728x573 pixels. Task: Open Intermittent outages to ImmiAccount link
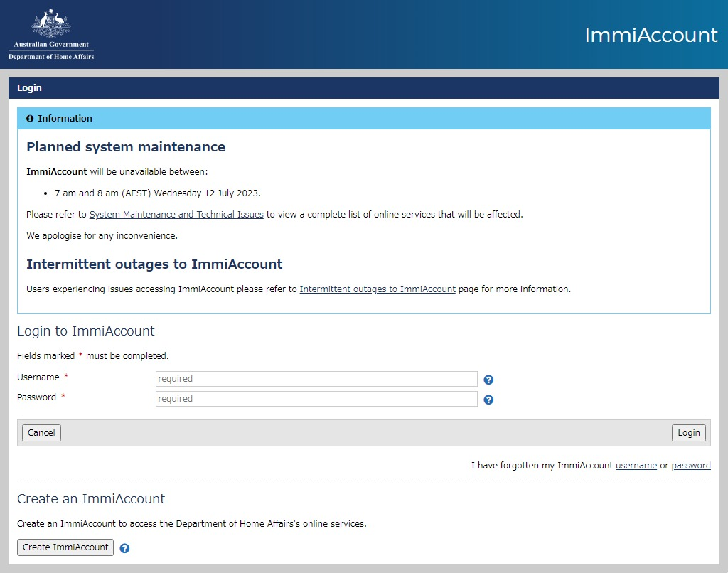pos(378,289)
